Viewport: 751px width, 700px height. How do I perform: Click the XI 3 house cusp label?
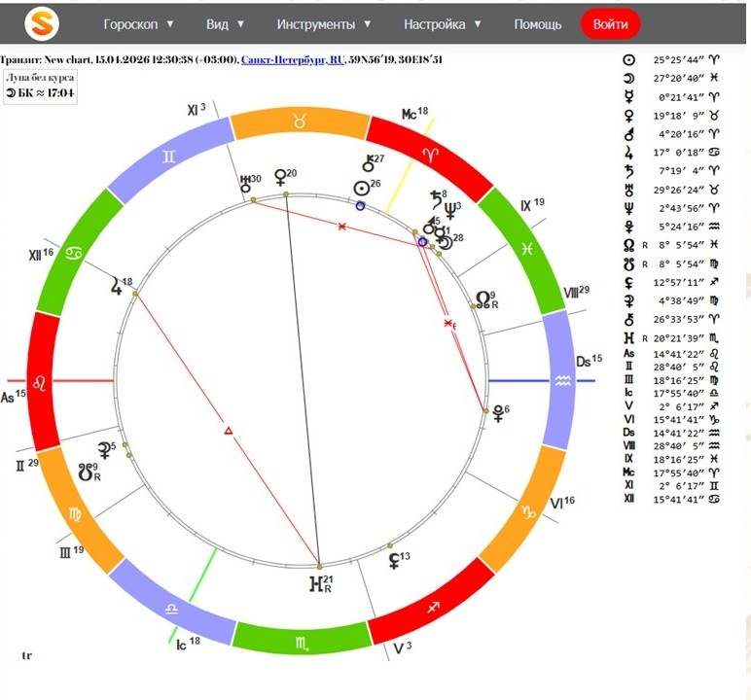pyautogui.click(x=197, y=109)
